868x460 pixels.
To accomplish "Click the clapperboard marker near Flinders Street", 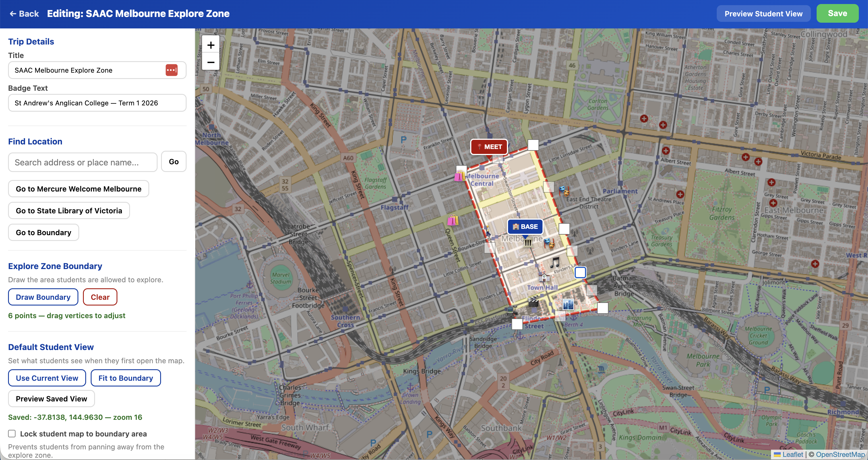I will (x=534, y=301).
